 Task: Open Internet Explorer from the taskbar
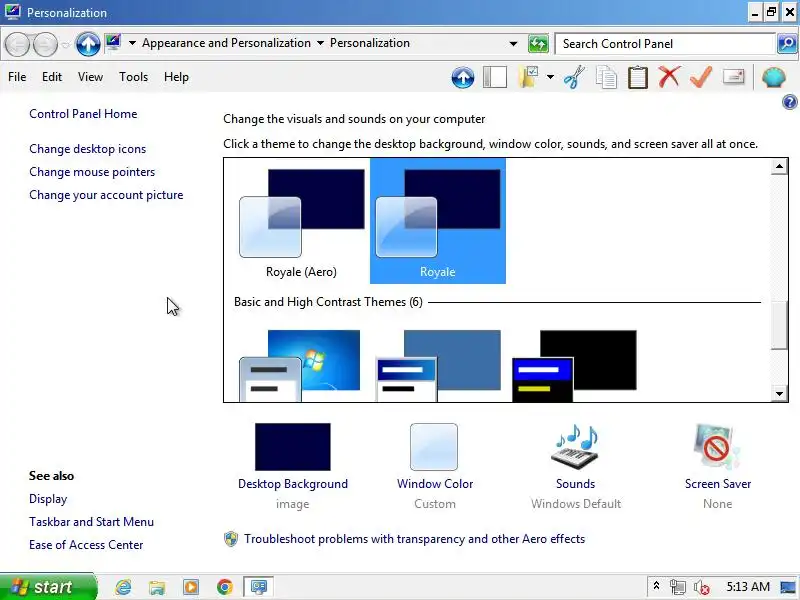point(123,587)
